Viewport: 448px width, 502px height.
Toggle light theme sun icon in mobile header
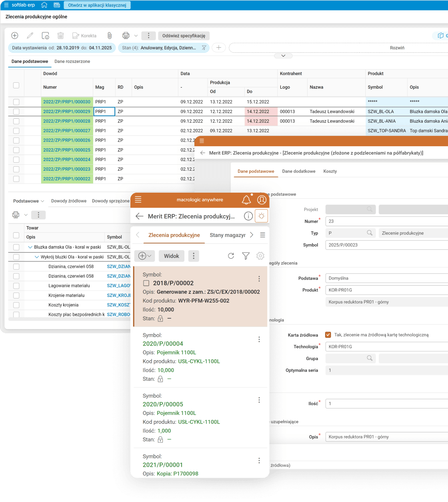[x=261, y=216]
